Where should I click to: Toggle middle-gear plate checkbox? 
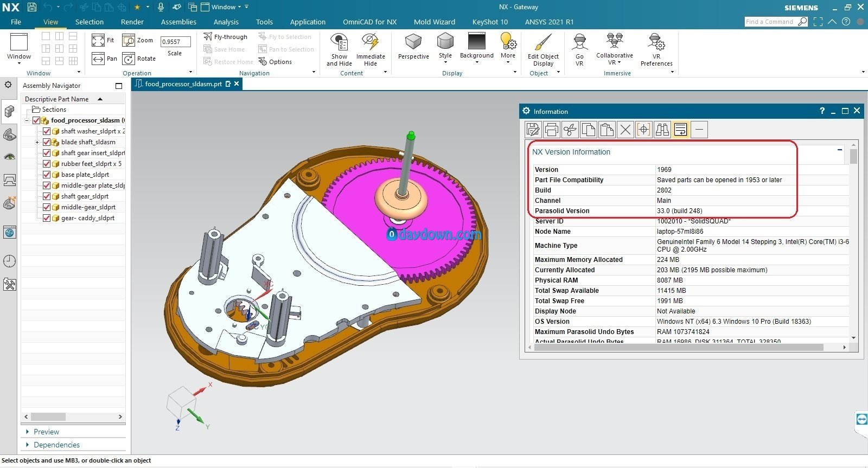coord(47,185)
